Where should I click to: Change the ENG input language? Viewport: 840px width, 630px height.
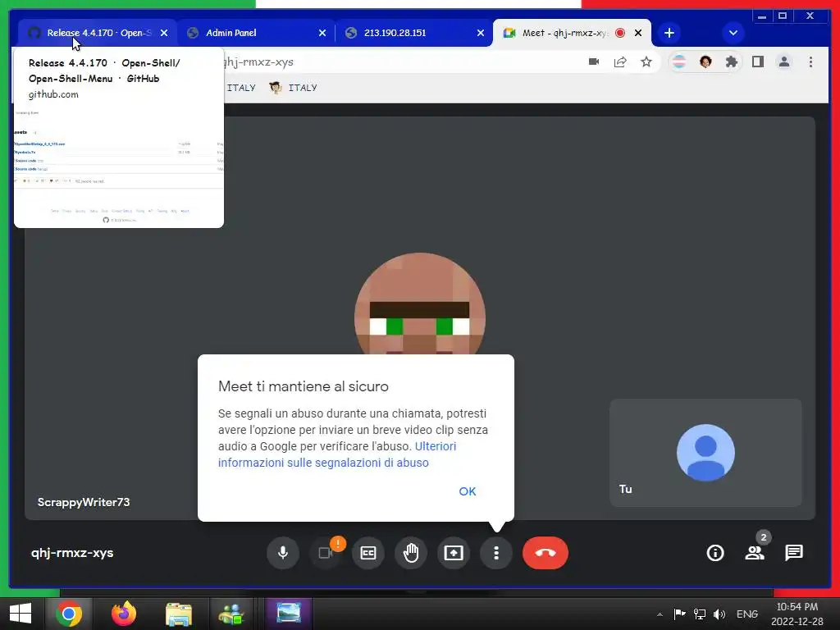[x=746, y=614]
